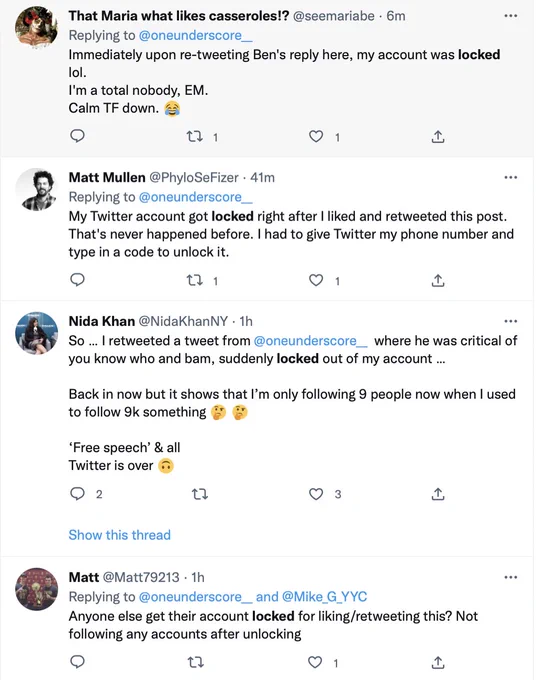Retweet Matt79213's locked account tweet
The image size is (536, 680).
coord(195,662)
